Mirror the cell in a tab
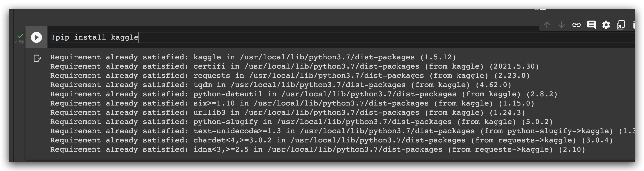 (621, 25)
